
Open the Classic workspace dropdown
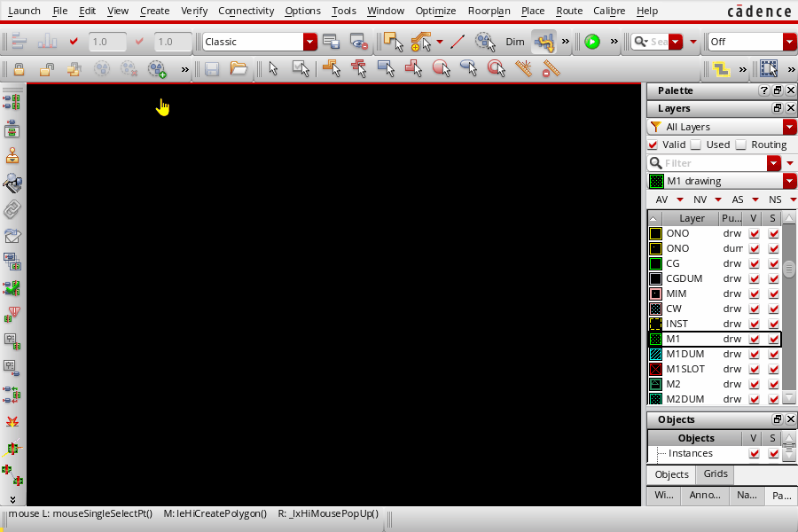click(x=309, y=42)
